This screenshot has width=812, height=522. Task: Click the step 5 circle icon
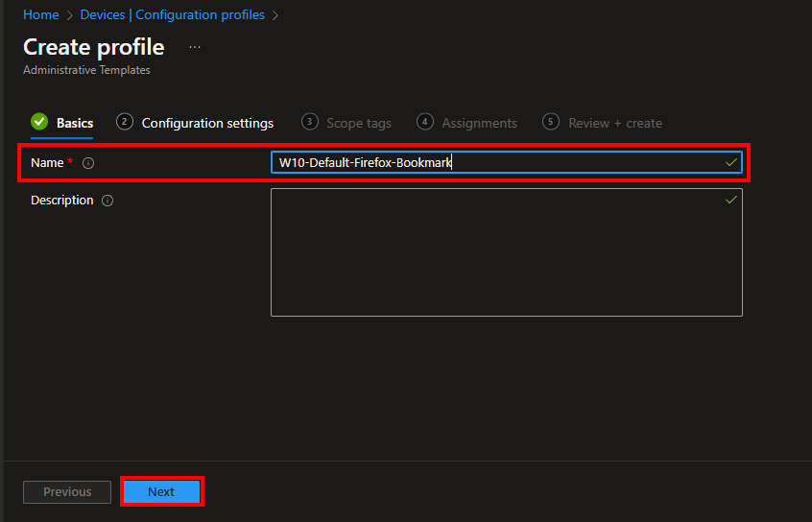click(x=551, y=122)
